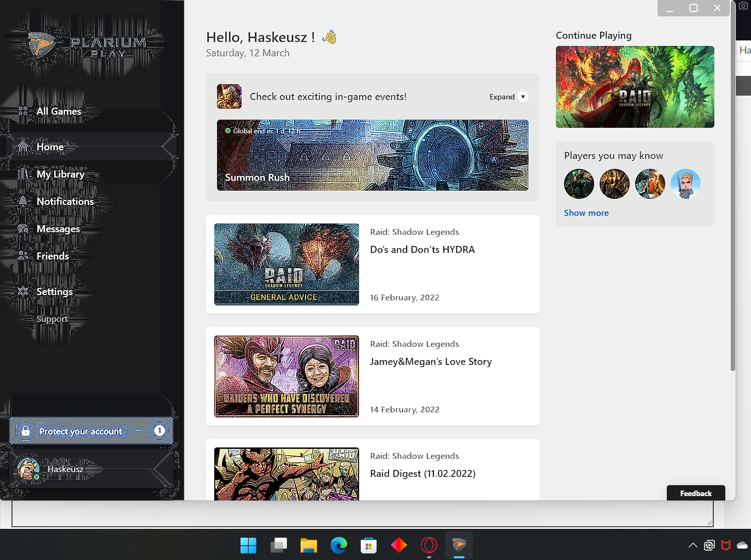Close the Plarium Play window

pos(718,8)
